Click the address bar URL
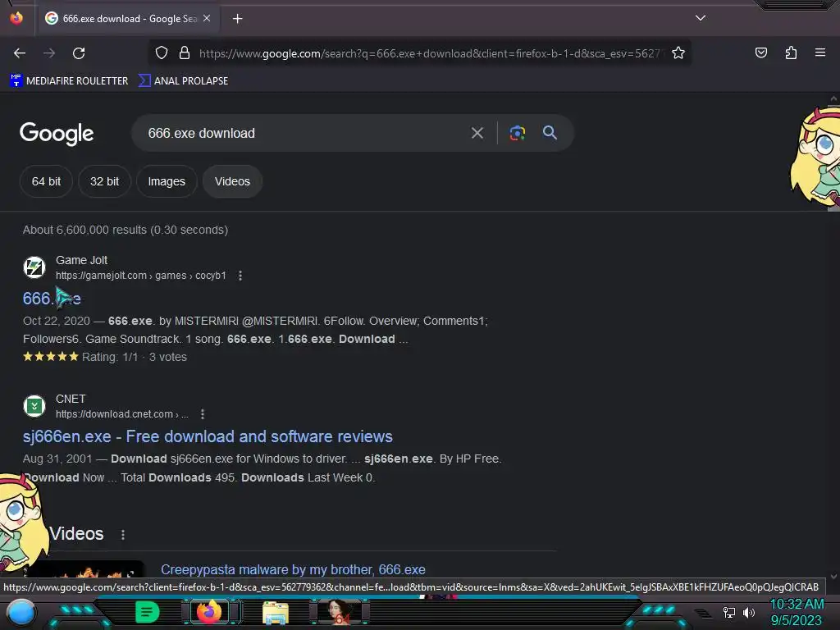840x630 pixels. pos(430,53)
